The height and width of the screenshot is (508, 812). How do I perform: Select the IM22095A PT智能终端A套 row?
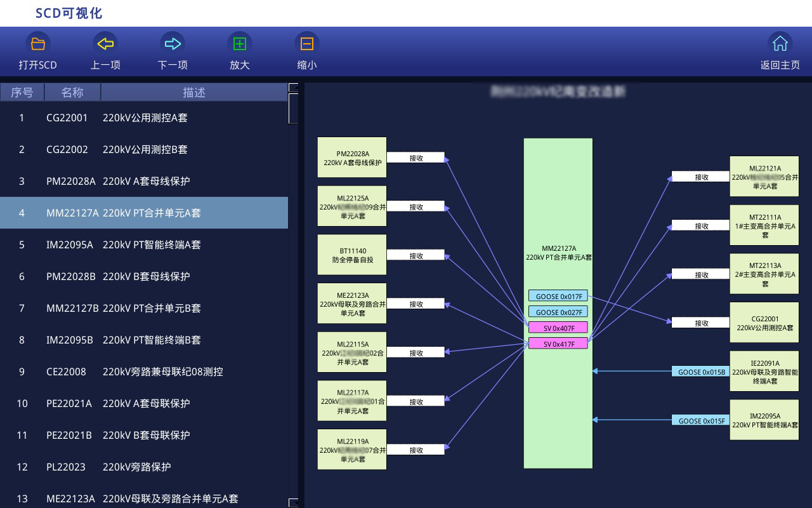[x=144, y=244]
